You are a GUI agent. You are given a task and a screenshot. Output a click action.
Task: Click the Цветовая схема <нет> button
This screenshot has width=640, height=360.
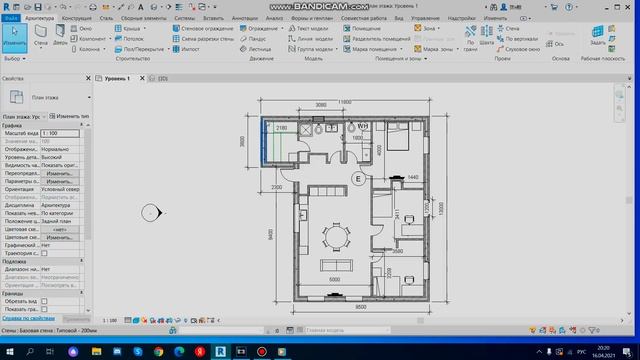(x=60, y=229)
